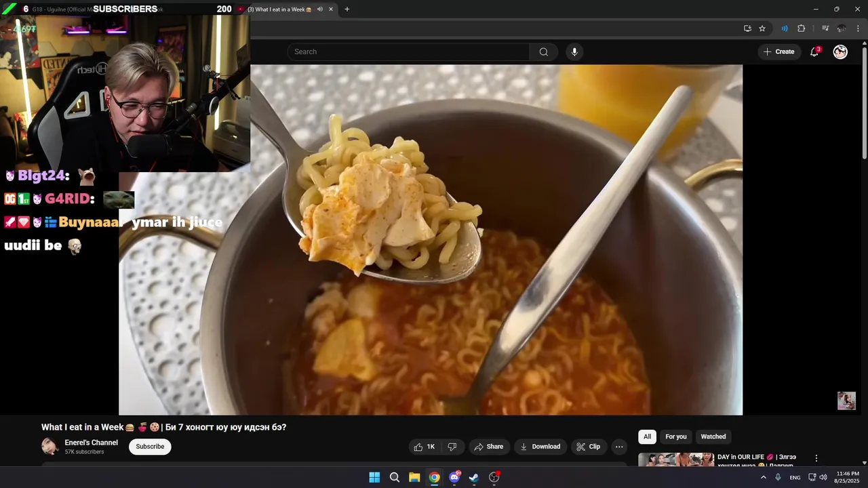The height and width of the screenshot is (488, 868).
Task: Open a new browser tab
Action: [347, 9]
